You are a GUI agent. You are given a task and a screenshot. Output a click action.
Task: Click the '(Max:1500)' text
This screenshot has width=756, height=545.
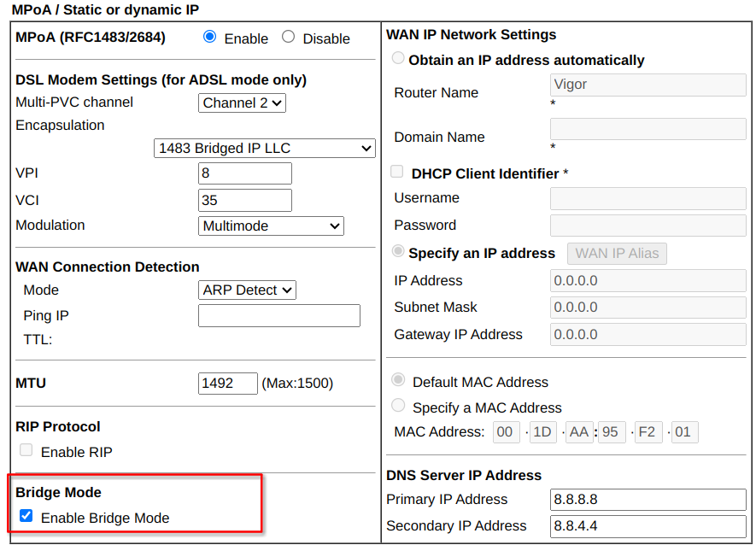click(297, 384)
